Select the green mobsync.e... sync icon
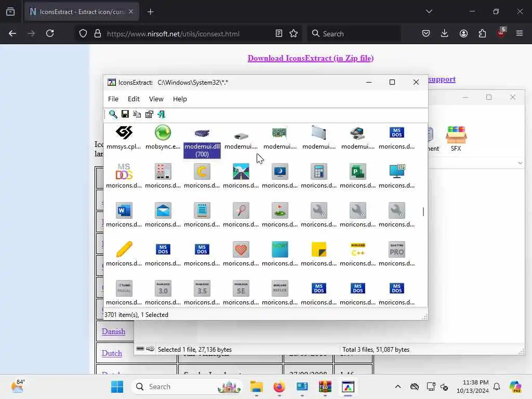The height and width of the screenshot is (399, 532). (x=163, y=137)
